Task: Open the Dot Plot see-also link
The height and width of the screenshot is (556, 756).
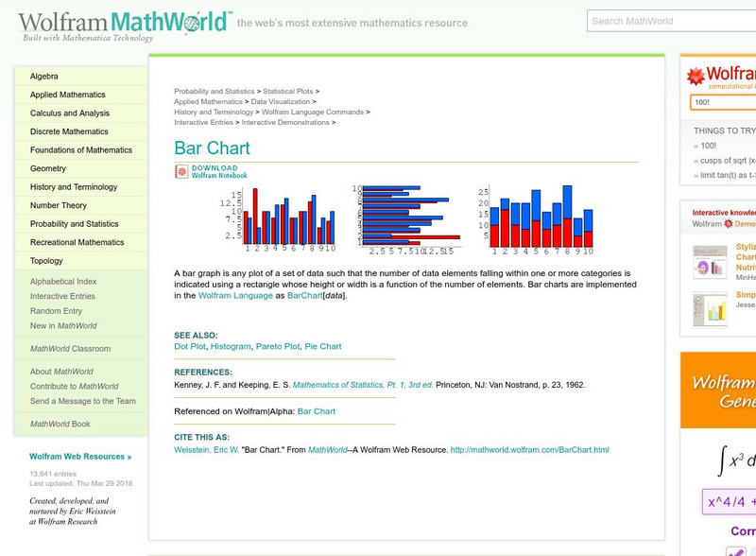Action: pos(190,346)
